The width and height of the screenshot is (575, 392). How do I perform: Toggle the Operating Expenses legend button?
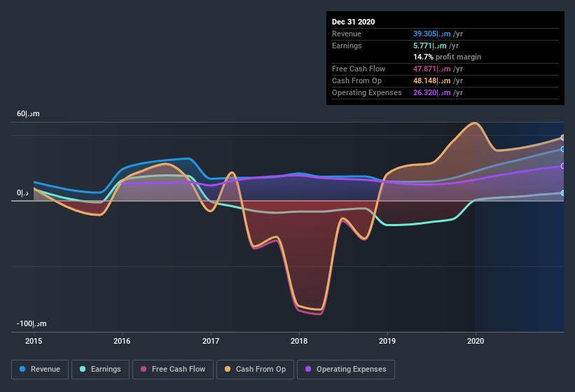pos(346,370)
